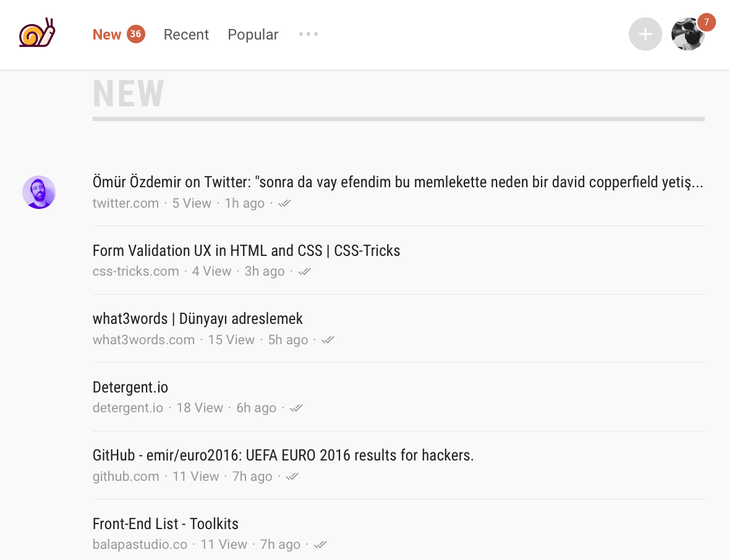Screen dimensions: 729x560
Task: Mark the GitHub euro2016 item read
Action: pos(292,477)
